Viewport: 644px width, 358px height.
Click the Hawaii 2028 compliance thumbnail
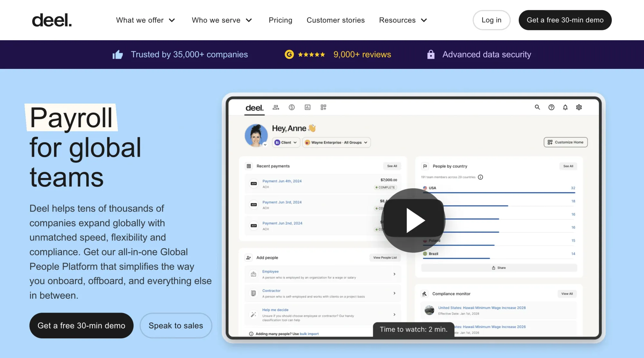[x=429, y=310]
